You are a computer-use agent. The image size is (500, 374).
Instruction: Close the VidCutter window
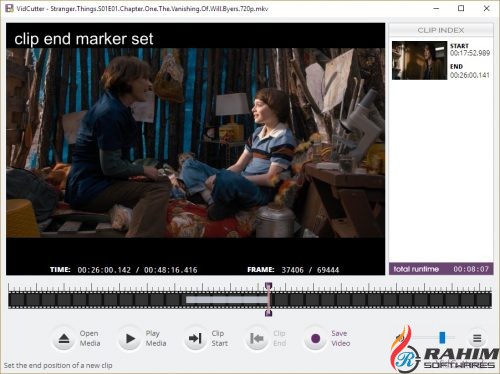[x=486, y=8]
